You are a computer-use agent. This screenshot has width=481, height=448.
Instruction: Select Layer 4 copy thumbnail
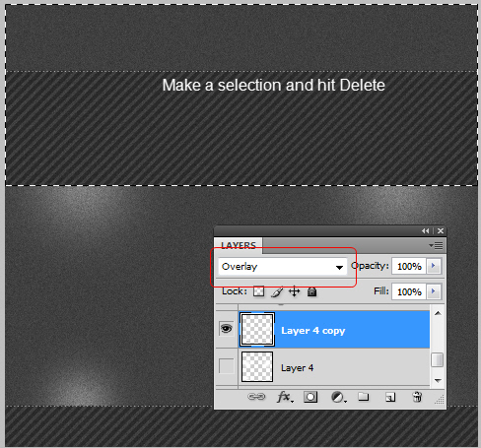pyautogui.click(x=257, y=329)
